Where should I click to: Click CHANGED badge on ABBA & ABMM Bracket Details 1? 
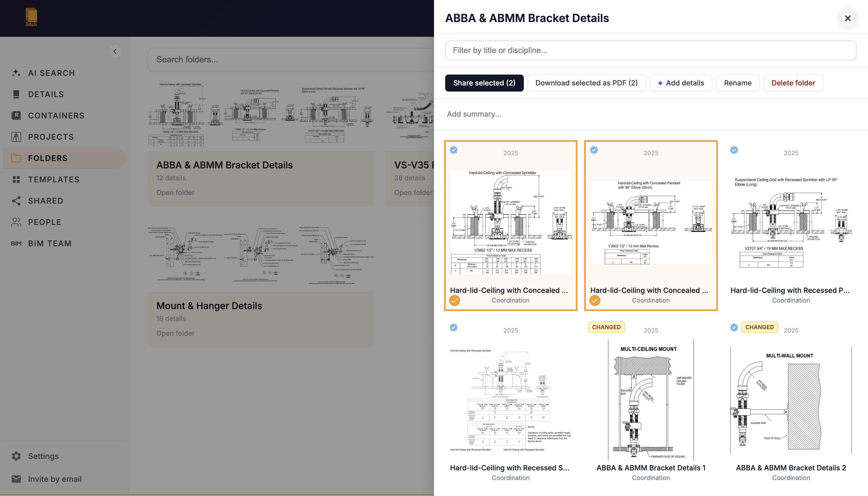606,327
